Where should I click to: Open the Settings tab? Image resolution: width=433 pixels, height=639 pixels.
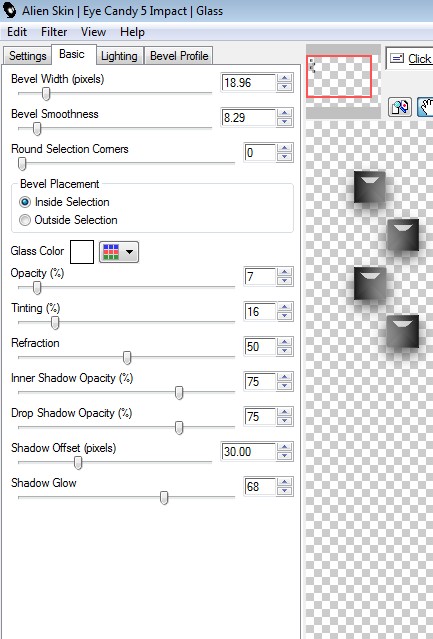(x=28, y=56)
